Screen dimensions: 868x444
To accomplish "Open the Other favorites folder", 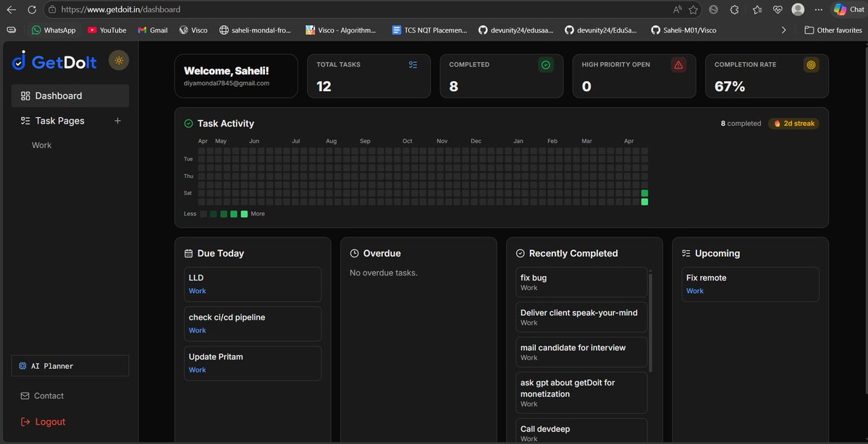I will (x=833, y=30).
